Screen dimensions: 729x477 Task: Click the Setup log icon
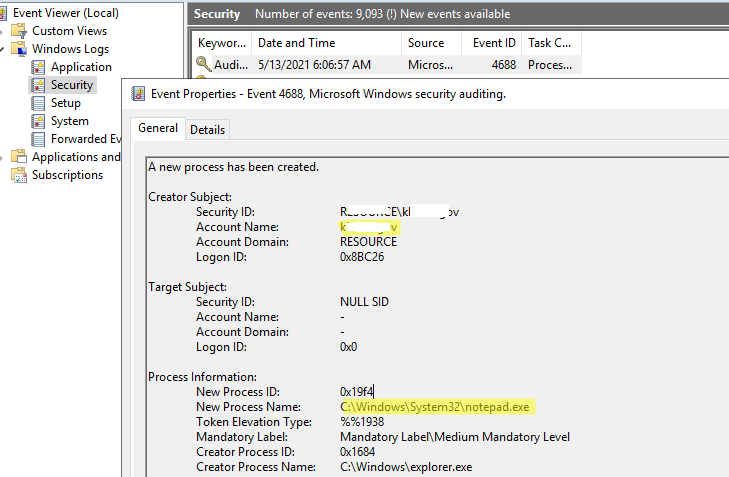point(38,103)
